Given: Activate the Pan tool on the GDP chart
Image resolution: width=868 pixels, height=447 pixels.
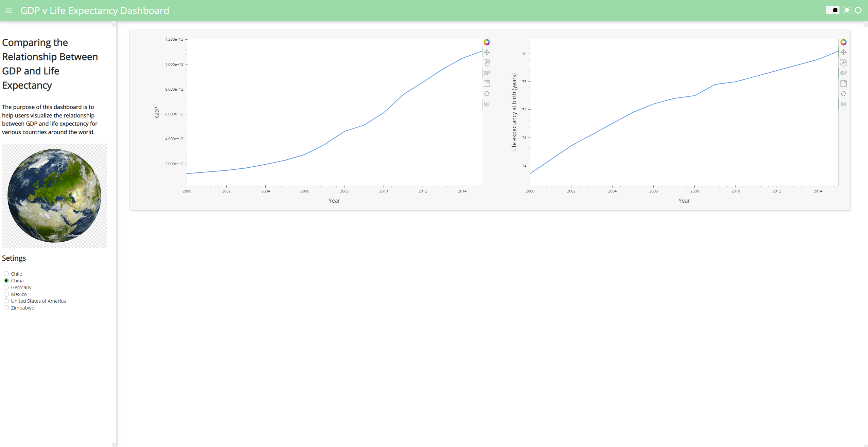Looking at the screenshot, I should tap(487, 52).
